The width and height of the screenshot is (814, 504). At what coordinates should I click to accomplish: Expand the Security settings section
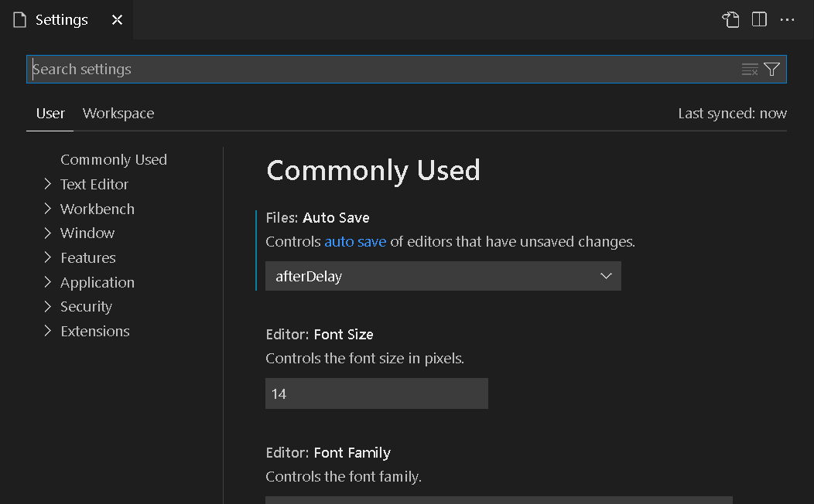point(48,306)
